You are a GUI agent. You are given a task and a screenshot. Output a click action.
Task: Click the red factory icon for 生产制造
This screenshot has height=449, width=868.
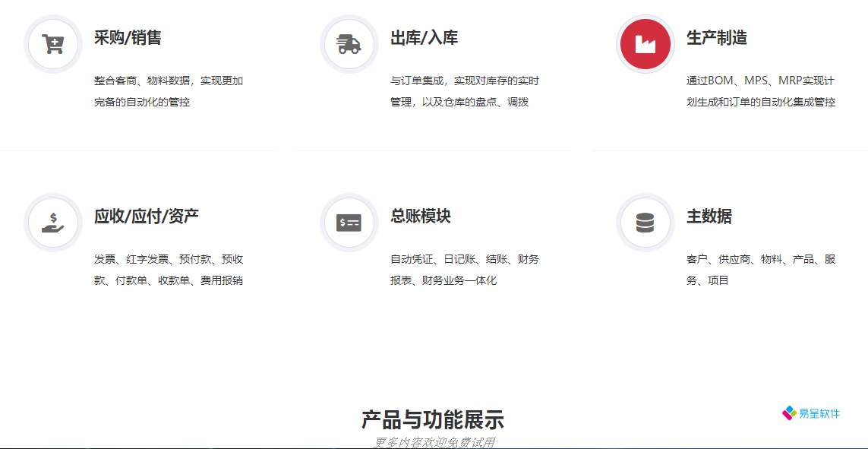(x=645, y=44)
